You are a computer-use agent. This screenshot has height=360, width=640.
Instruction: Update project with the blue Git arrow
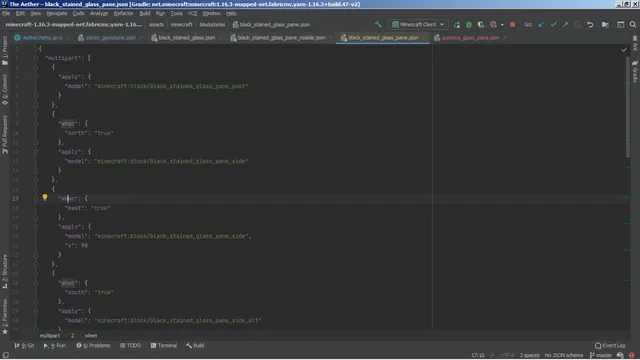(541, 24)
